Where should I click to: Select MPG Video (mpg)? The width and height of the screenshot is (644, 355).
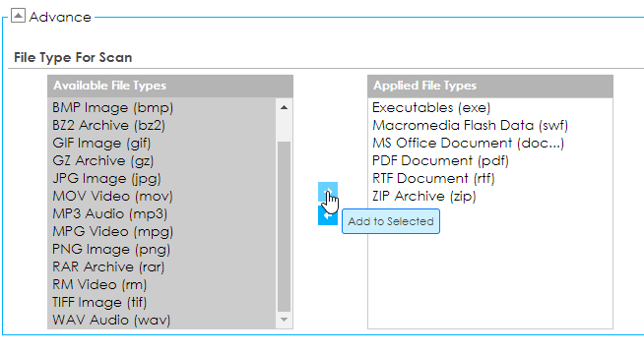coord(162,232)
